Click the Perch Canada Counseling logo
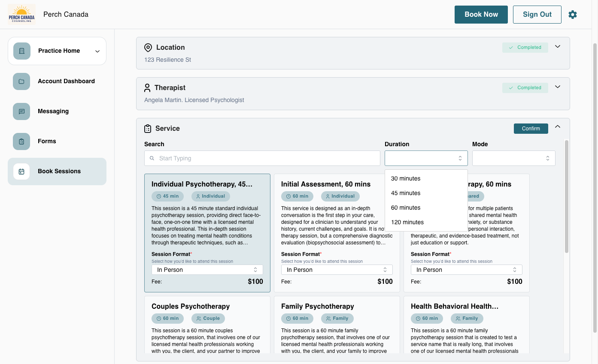598x364 pixels. point(21,15)
